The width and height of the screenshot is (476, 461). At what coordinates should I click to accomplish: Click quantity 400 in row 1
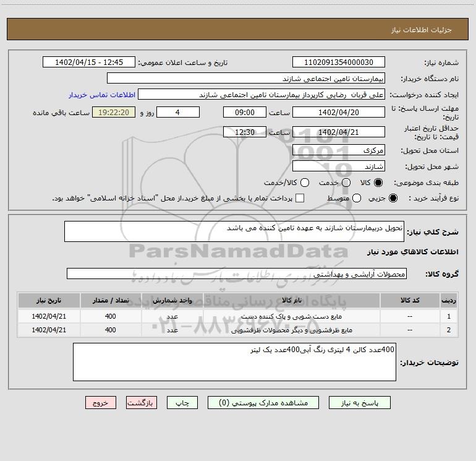(111, 316)
